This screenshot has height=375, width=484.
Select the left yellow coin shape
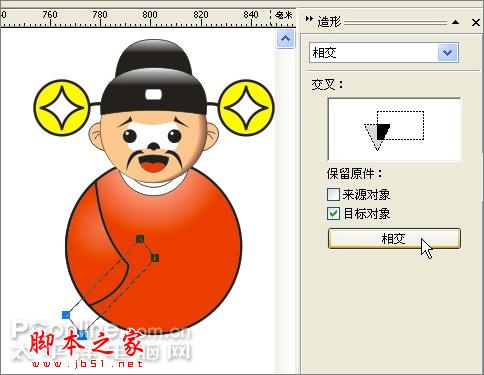(x=62, y=107)
